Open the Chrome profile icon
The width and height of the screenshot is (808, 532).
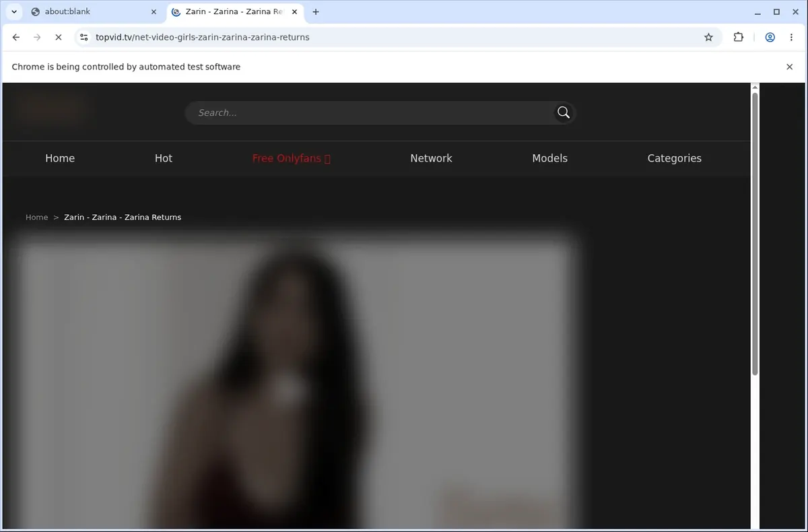pyautogui.click(x=770, y=38)
